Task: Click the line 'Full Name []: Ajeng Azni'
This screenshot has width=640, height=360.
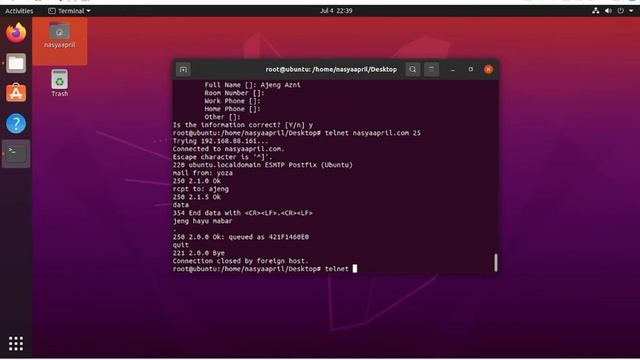Action: [253, 85]
